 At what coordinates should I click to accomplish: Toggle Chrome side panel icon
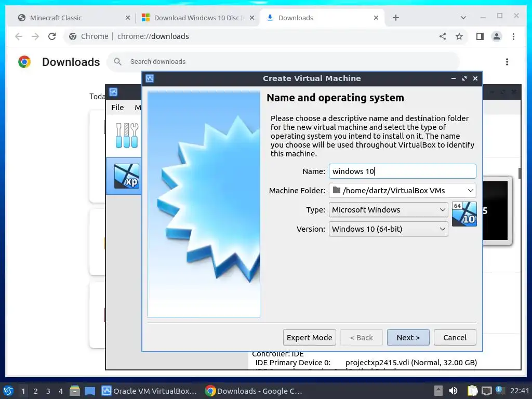click(480, 36)
